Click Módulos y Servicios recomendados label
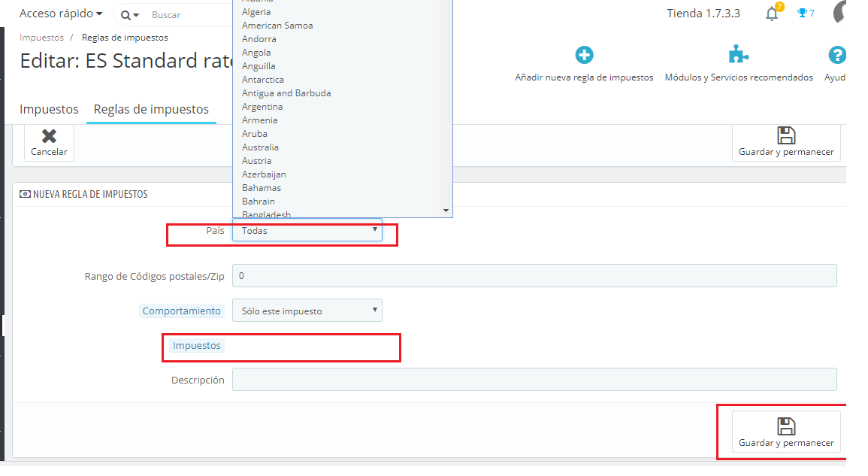The width and height of the screenshot is (868, 476). tap(739, 77)
